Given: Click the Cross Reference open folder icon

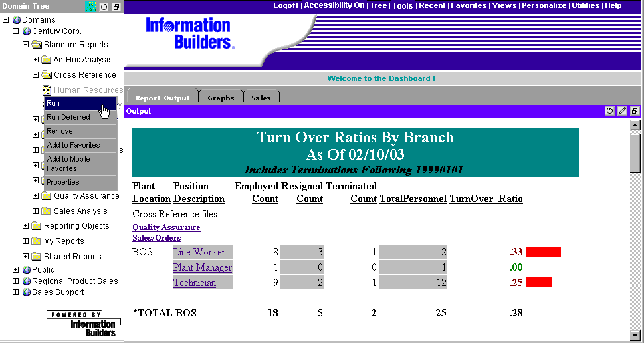Looking at the screenshot, I should pyautogui.click(x=47, y=74).
